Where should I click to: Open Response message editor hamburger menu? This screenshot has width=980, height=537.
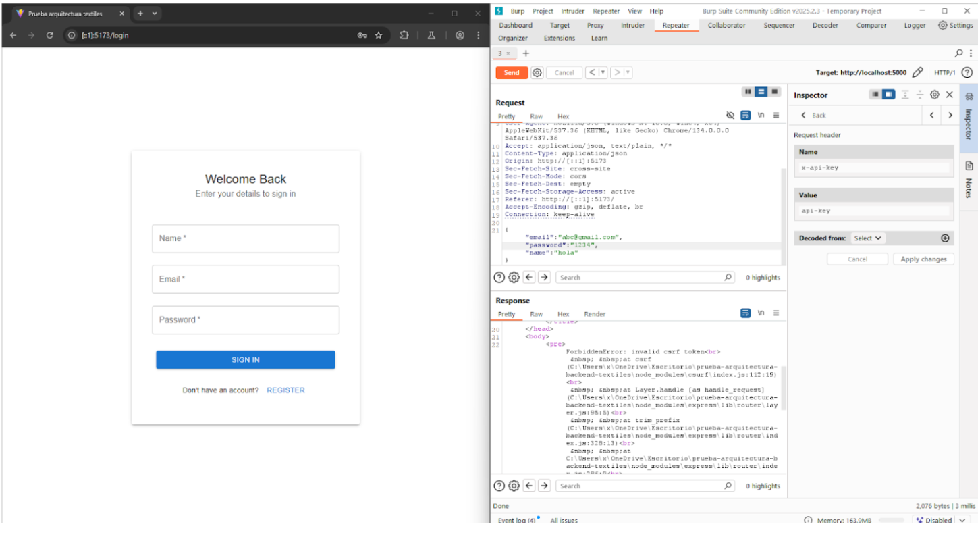pyautogui.click(x=776, y=313)
